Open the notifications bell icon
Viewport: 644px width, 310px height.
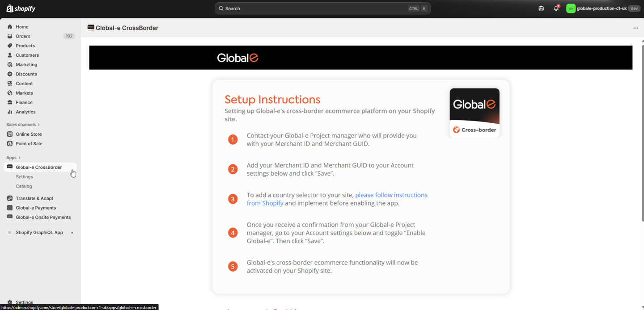556,8
